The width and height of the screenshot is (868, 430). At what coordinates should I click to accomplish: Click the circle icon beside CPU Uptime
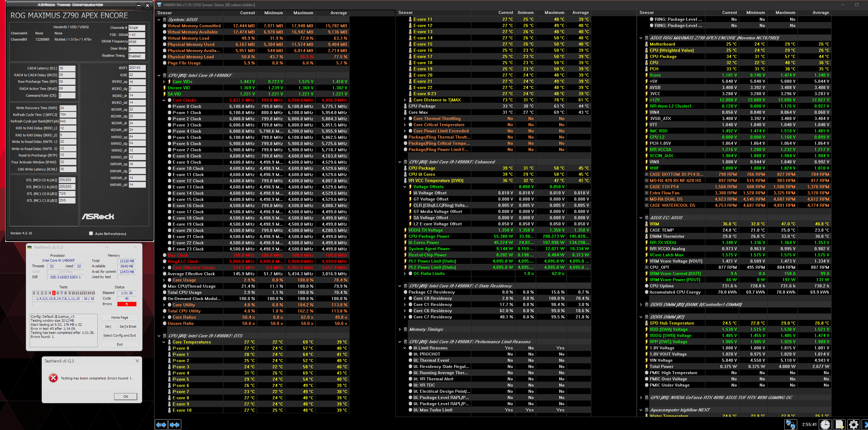646,286
